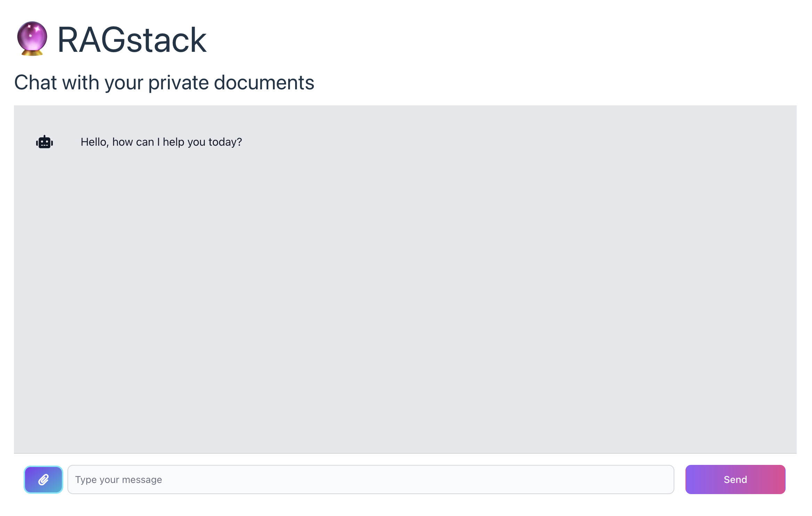Click the purple orb next to RAGstack
The width and height of the screenshot is (812, 516).
tap(32, 39)
